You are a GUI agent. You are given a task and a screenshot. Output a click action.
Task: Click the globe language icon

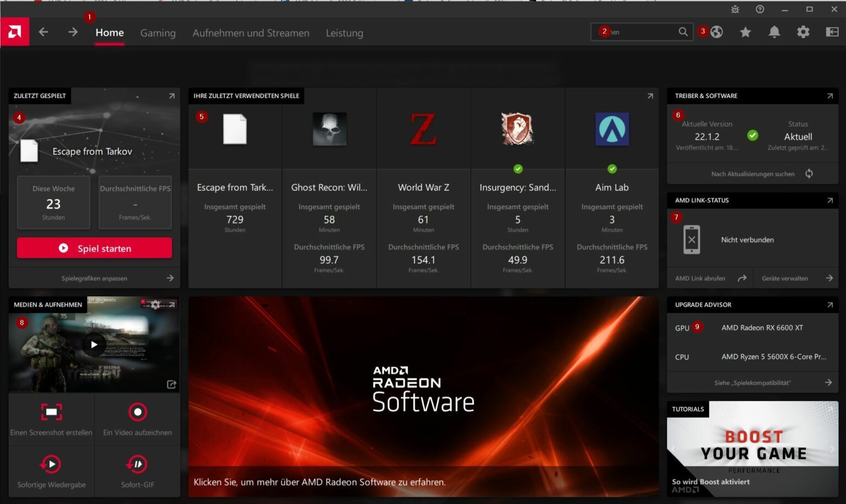pos(717,32)
